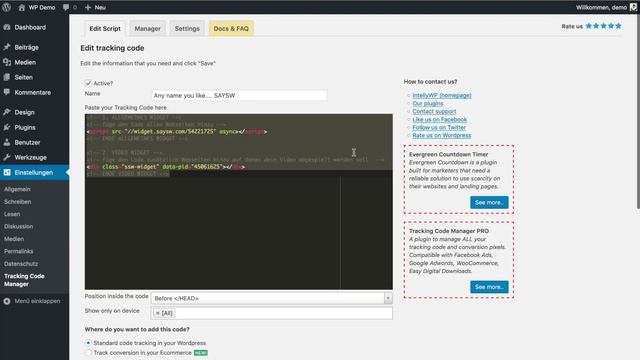Remove the [All] device tag
The height and width of the screenshot is (360, 640).
click(158, 313)
